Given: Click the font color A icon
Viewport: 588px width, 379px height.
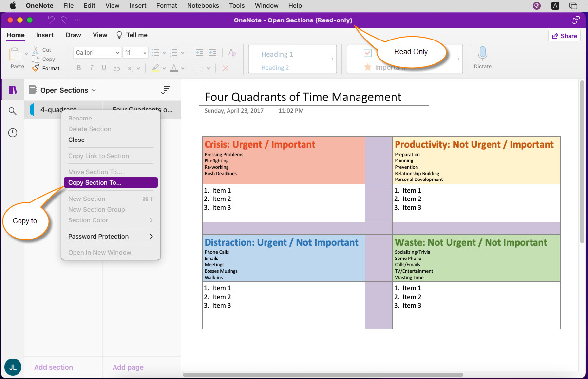Looking at the screenshot, I should click(x=174, y=68).
